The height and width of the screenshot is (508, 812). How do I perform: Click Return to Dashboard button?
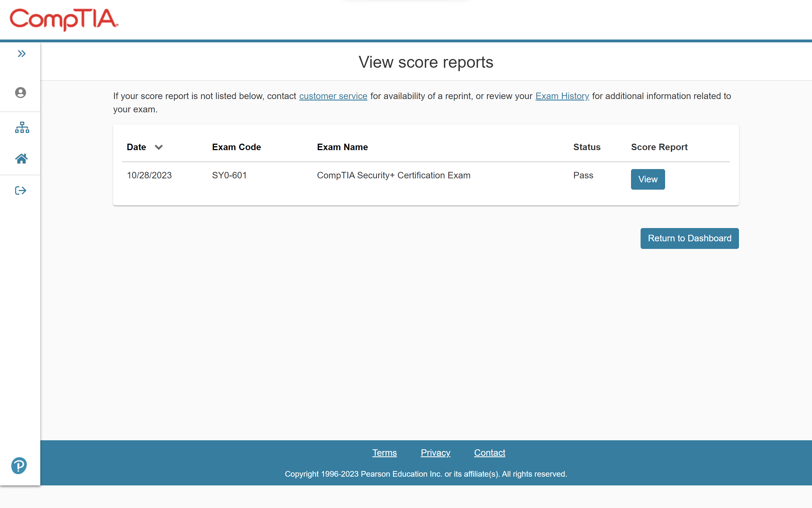pyautogui.click(x=690, y=238)
